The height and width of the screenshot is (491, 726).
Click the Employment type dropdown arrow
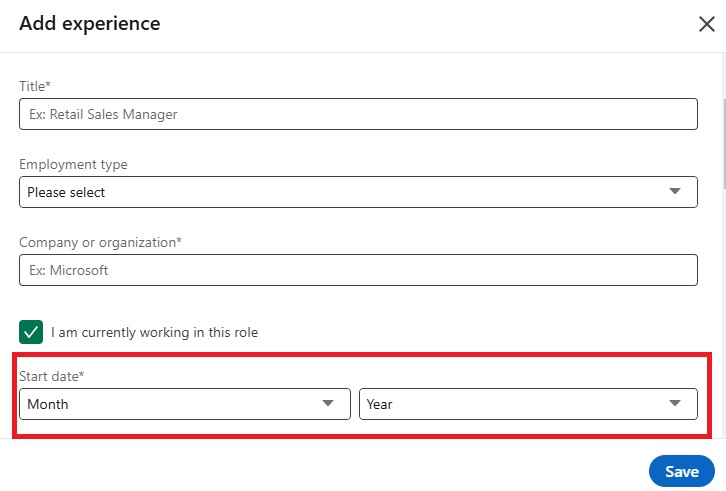click(675, 191)
